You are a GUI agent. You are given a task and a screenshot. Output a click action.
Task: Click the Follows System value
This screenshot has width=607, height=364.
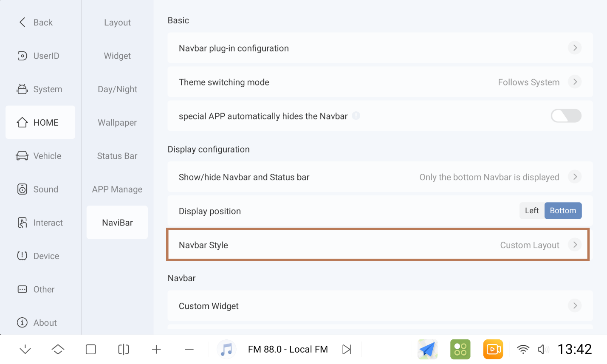click(528, 82)
